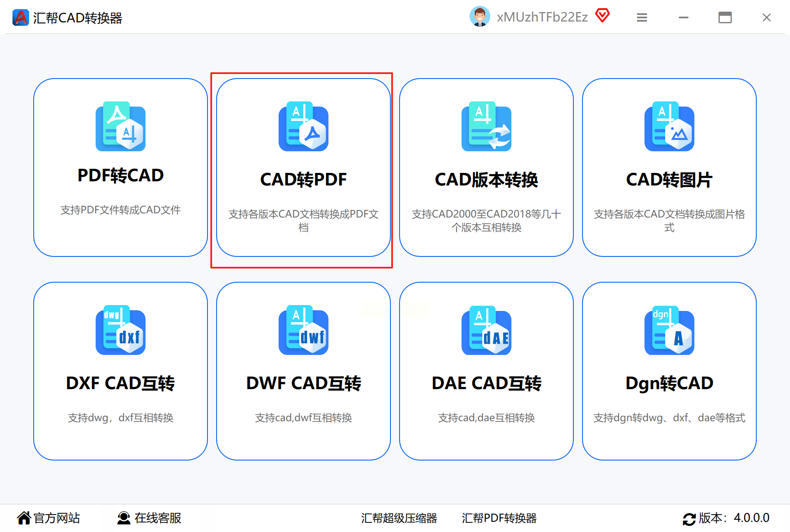790x532 pixels.
Task: Open the Dgn转CAD dgn icon
Action: point(669,330)
